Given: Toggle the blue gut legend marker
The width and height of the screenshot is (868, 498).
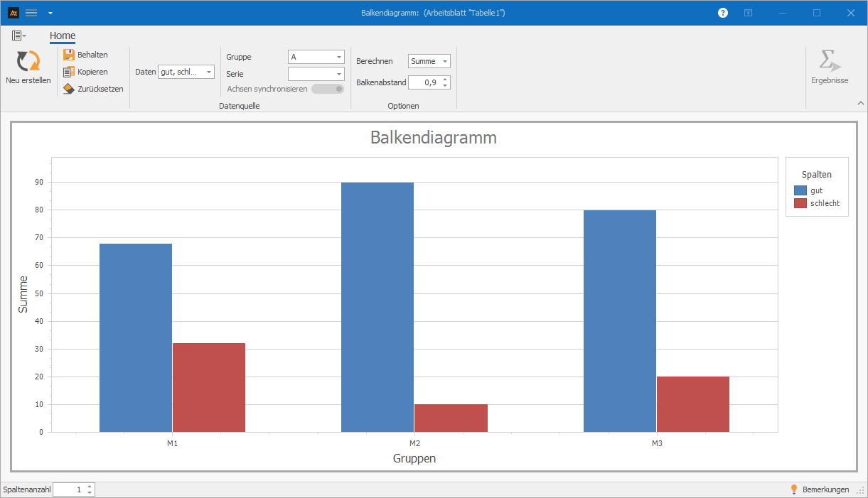Looking at the screenshot, I should [x=800, y=190].
